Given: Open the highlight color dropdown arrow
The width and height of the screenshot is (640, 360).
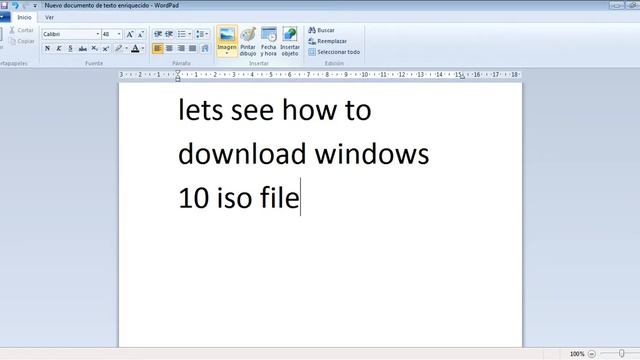Looking at the screenshot, I should (x=126, y=49).
